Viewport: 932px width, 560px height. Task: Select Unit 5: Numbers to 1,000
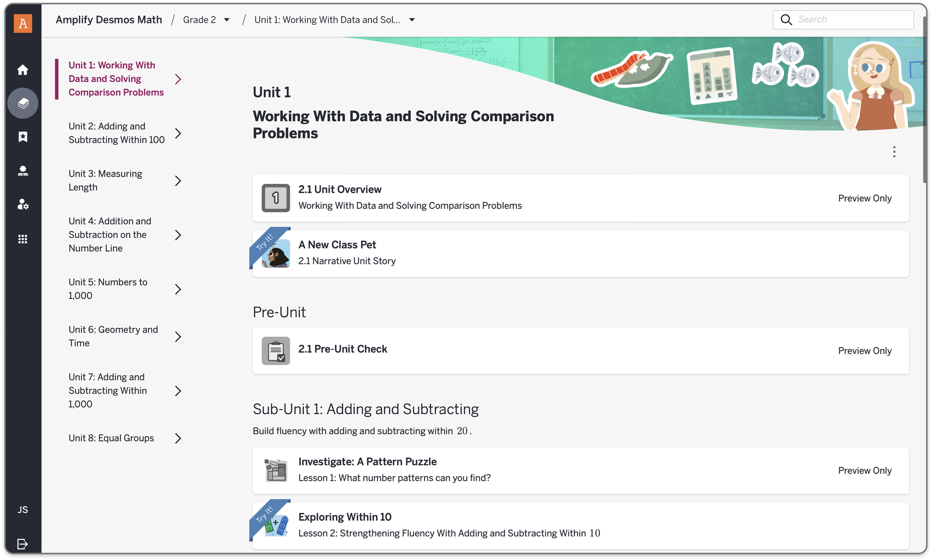[108, 289]
